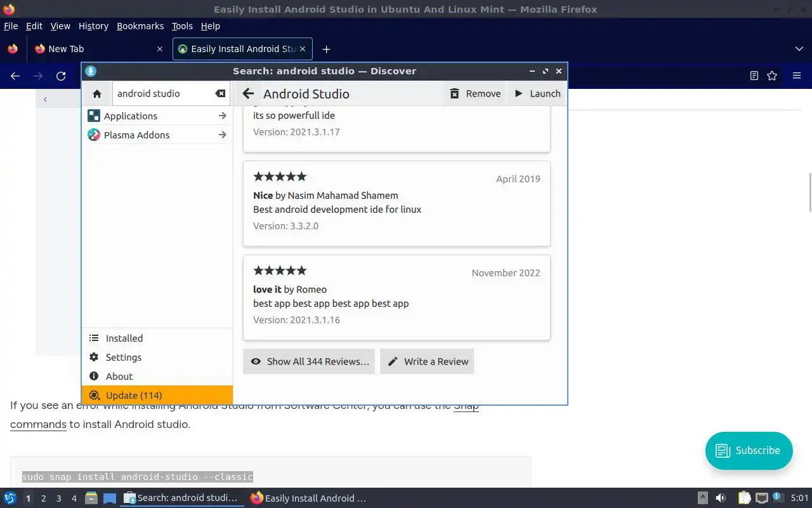Click 'Version: 3.3.2.0' text
The image size is (812, 508).
point(285,225)
